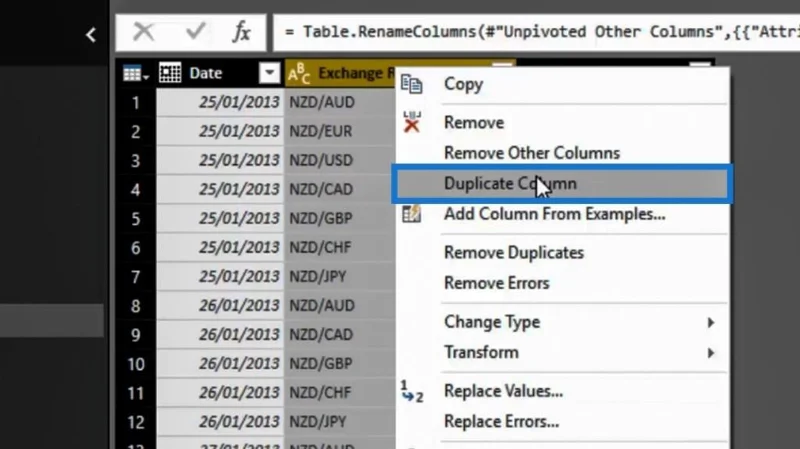Click NZD/JPY cell in row 7
Screen dimensions: 800x449
340,277
